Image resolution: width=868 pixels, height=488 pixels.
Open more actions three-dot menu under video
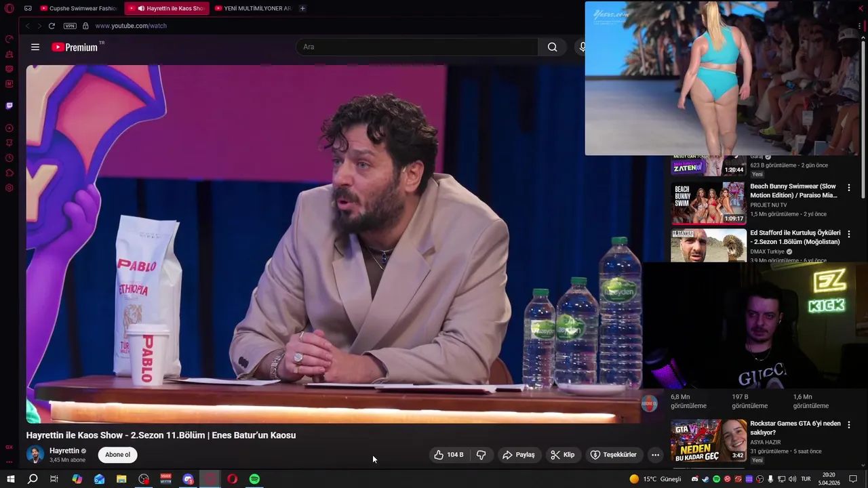[655, 455]
